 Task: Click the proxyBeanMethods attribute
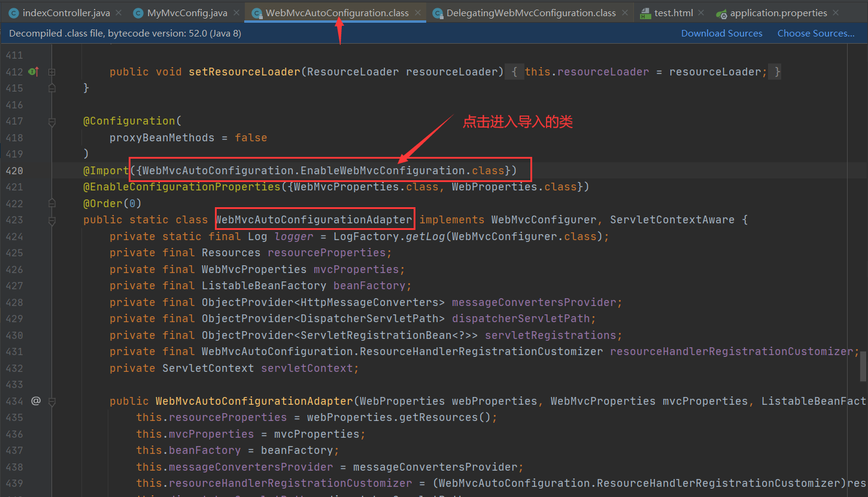pos(162,138)
